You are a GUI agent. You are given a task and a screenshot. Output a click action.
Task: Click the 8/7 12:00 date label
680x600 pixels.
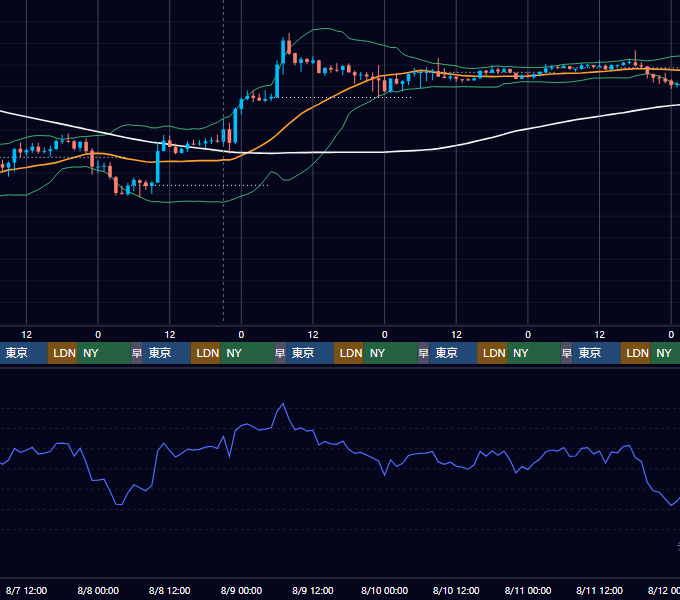pos(26,590)
